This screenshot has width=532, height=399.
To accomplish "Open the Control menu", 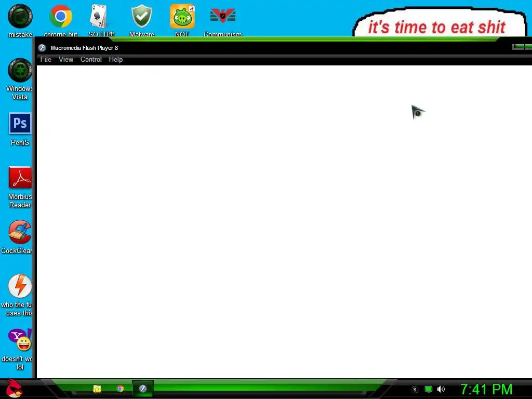I will pyautogui.click(x=91, y=59).
